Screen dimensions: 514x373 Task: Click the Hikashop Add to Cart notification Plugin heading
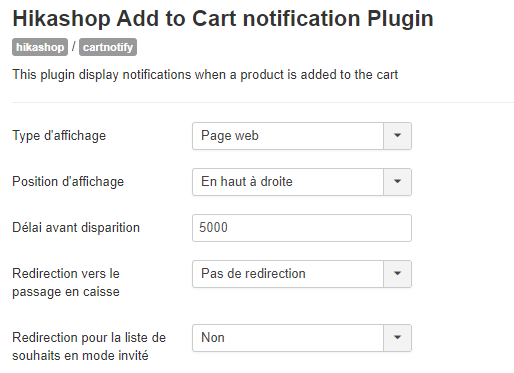click(x=223, y=18)
